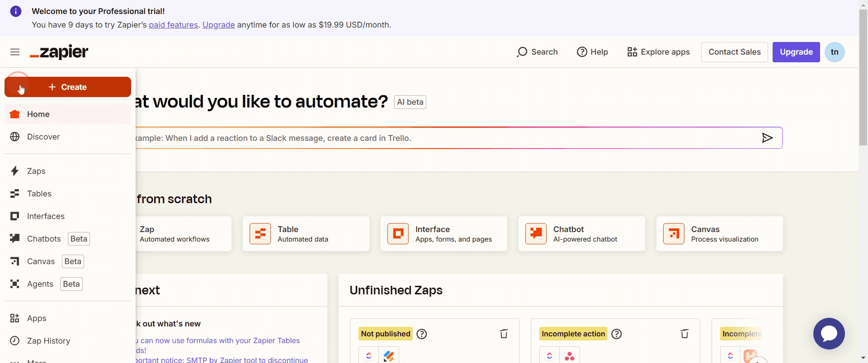868x363 pixels.
Task: Open Search in the top bar
Action: click(537, 52)
